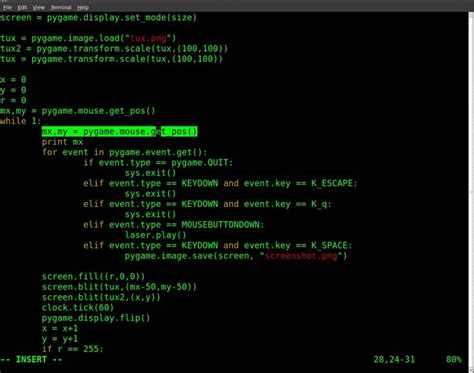Click the '28,24-31' cursor position indicator
Screen dimensions: 474x373
394,360
